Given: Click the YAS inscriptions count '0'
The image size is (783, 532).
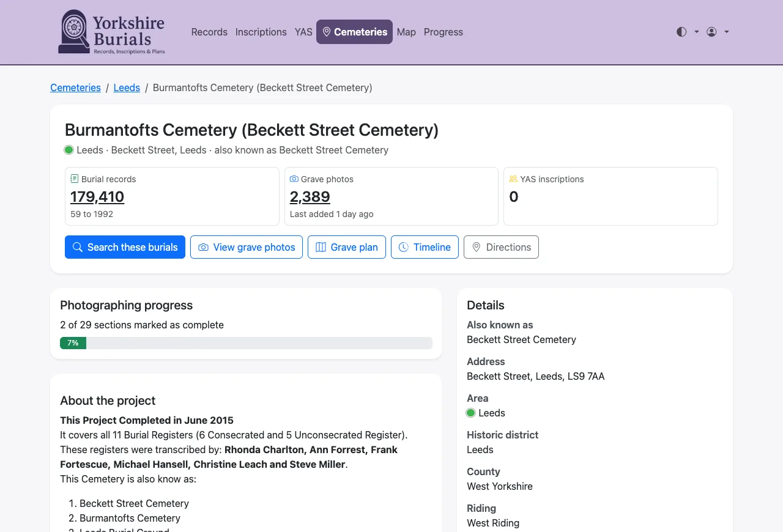Looking at the screenshot, I should click(514, 197).
